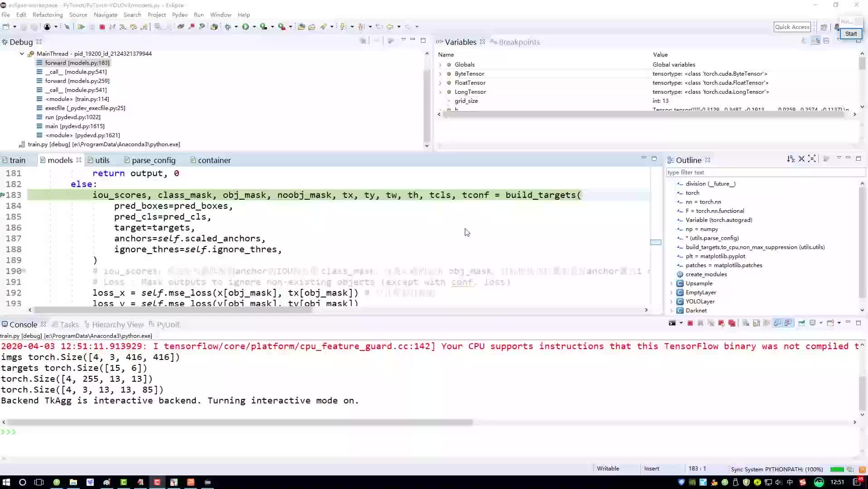Open the Hierarchy View tab

114,325
